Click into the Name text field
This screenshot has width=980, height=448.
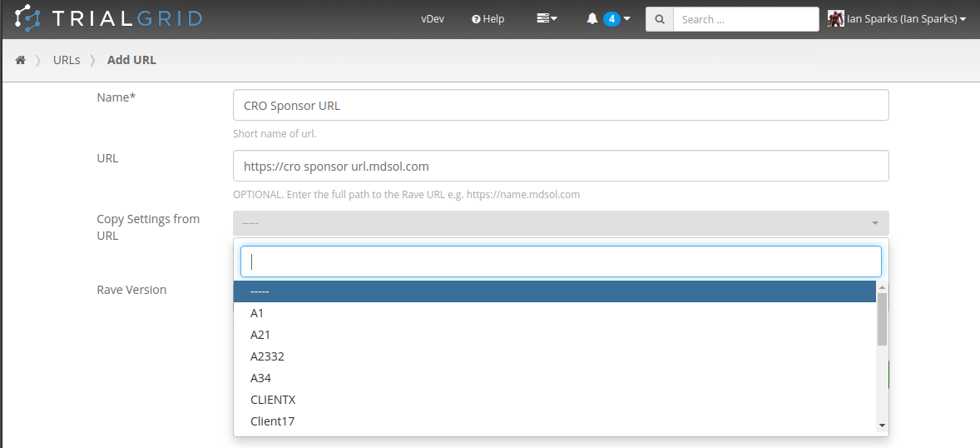(x=561, y=106)
